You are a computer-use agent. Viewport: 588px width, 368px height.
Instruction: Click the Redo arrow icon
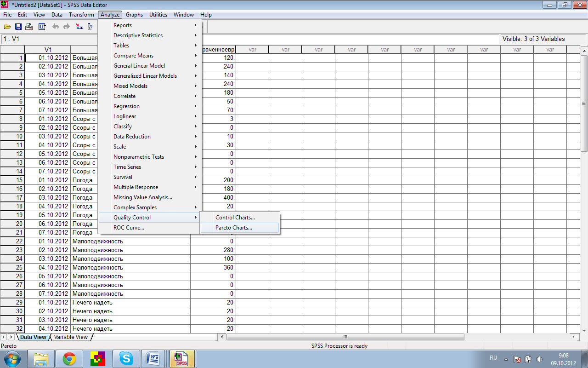click(67, 27)
